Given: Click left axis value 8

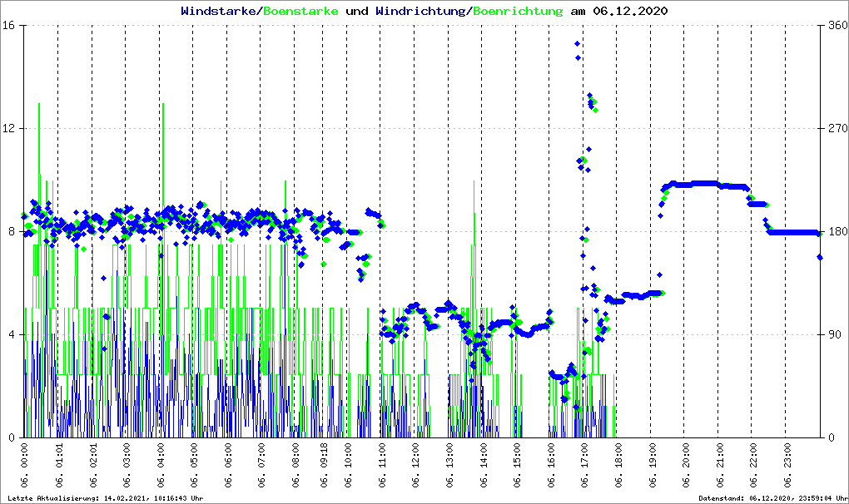Looking at the screenshot, I should point(12,231).
